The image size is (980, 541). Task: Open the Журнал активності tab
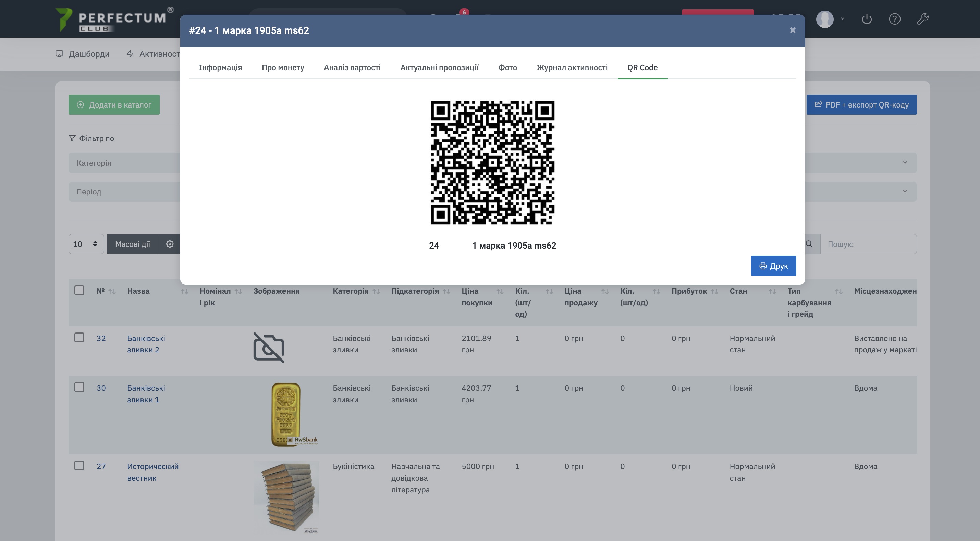pos(572,68)
